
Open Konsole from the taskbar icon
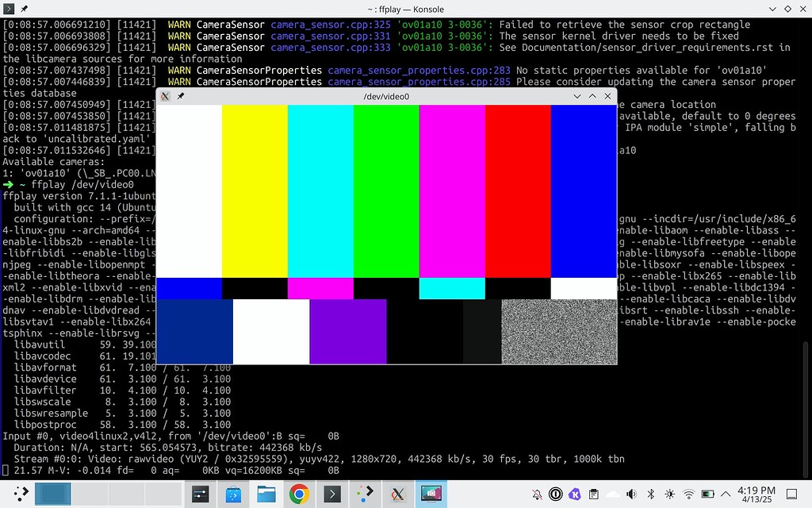click(333, 493)
